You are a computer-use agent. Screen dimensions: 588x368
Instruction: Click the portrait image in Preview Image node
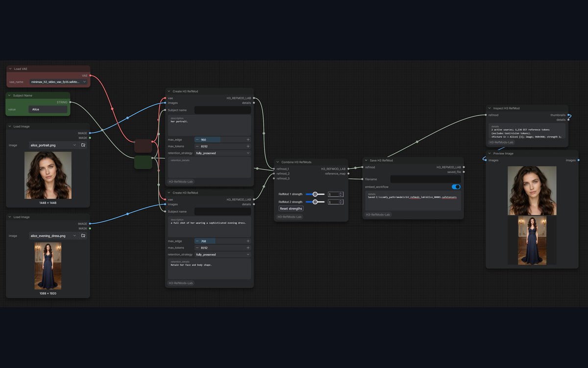532,190
